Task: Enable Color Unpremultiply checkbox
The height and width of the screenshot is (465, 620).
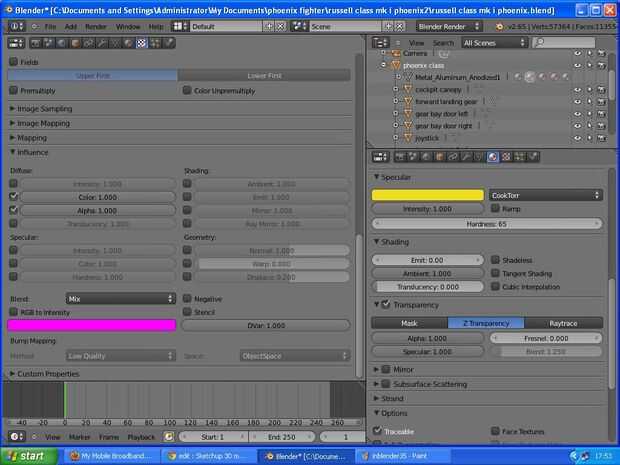Action: coord(187,91)
